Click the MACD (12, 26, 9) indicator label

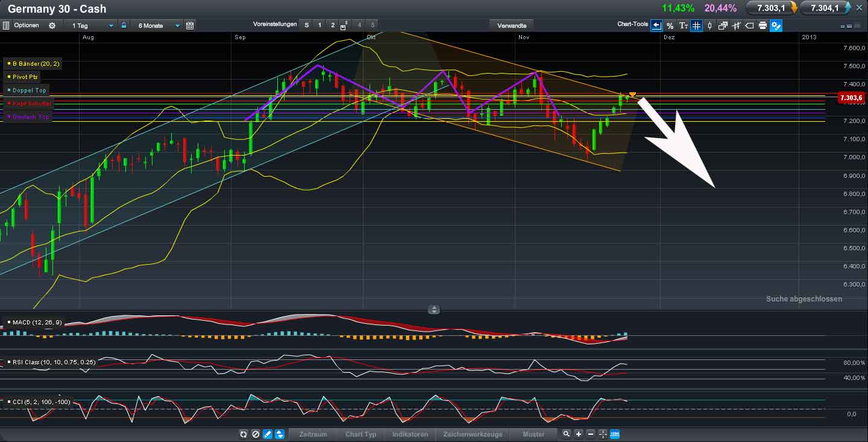pyautogui.click(x=34, y=323)
